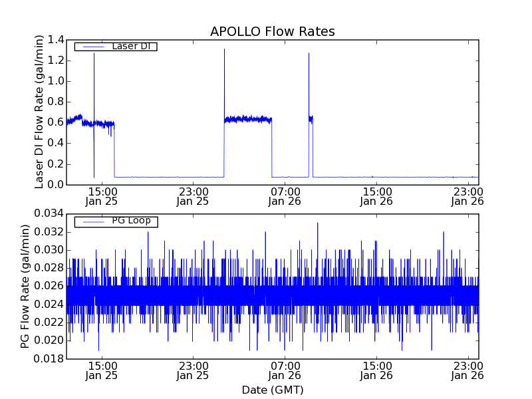Image resolution: width=532 pixels, height=399 pixels.
Task: Click the 0.020 tick on PG Flow axis
Action: coord(49,340)
